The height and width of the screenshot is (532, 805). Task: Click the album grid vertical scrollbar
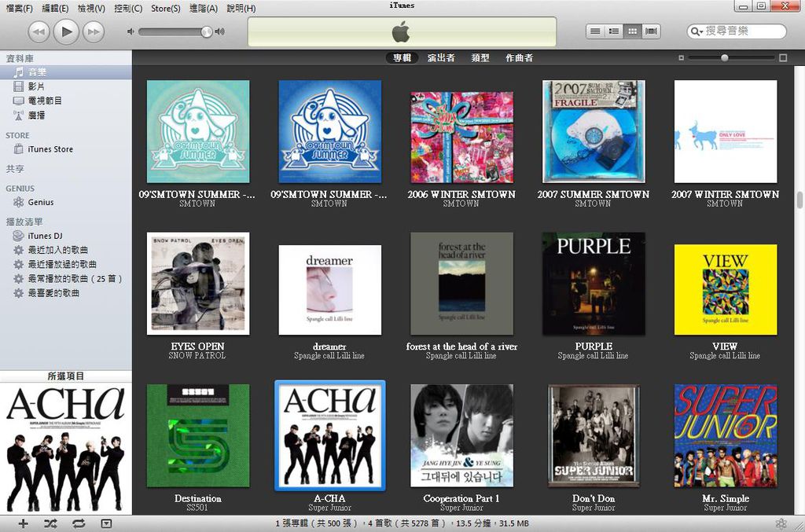(799, 200)
